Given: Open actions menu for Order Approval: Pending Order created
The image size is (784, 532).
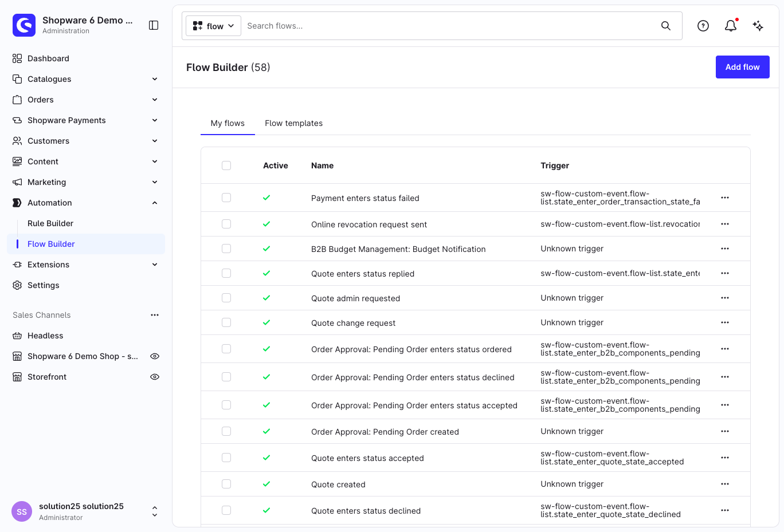Looking at the screenshot, I should tap(725, 431).
